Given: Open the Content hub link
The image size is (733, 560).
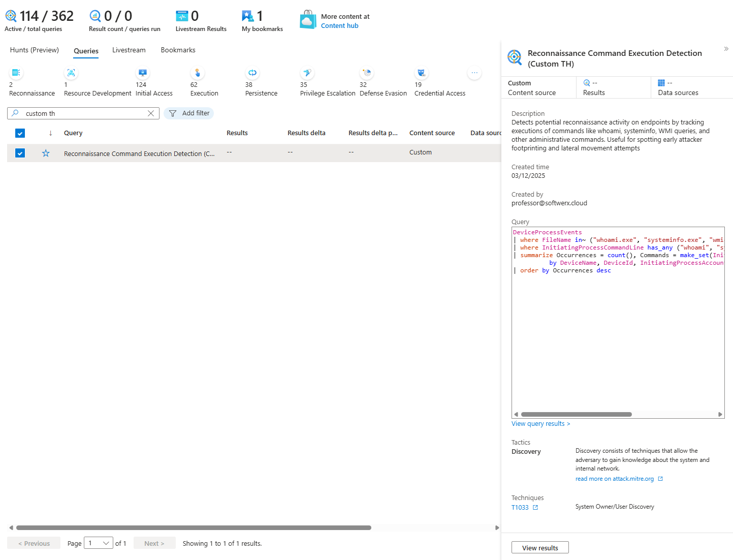Looking at the screenshot, I should pos(339,25).
